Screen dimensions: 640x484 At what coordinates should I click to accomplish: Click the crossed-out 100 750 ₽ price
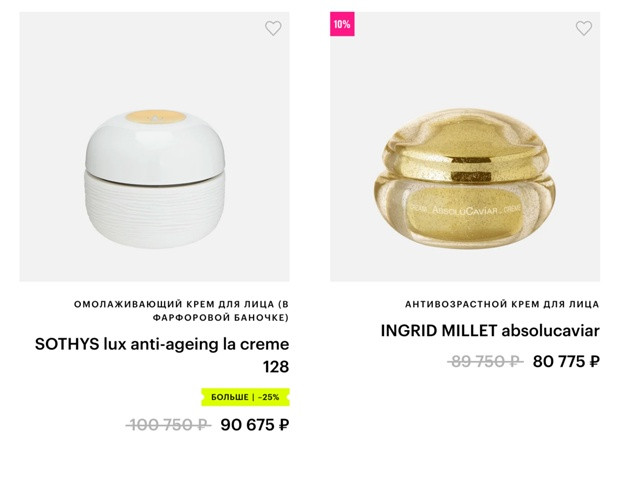(168, 425)
